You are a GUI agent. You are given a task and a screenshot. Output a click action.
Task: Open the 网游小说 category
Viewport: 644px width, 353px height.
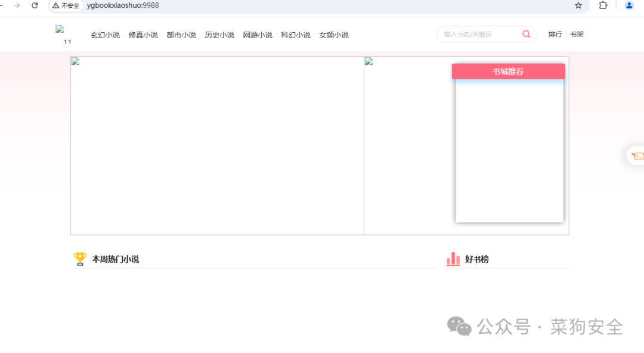(x=258, y=35)
